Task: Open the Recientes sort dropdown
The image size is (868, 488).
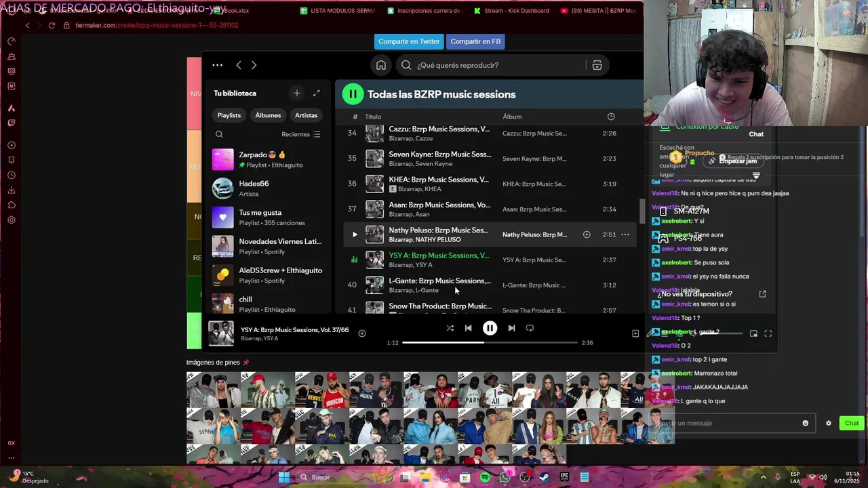Action: [300, 134]
